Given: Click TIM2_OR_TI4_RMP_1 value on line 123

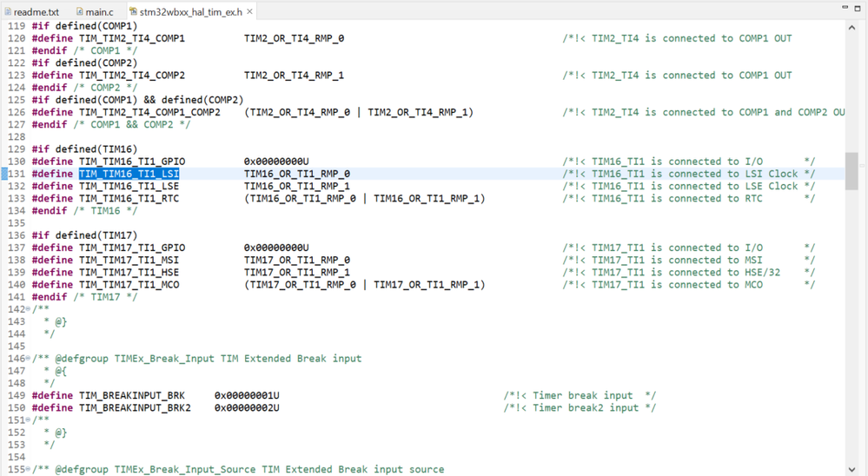Looking at the screenshot, I should [x=294, y=76].
